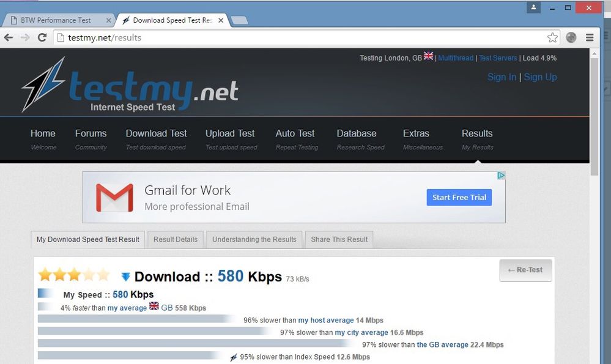Image resolution: width=611 pixels, height=364 pixels.
Task: Open Understanding the Results tab
Action: pyautogui.click(x=254, y=239)
